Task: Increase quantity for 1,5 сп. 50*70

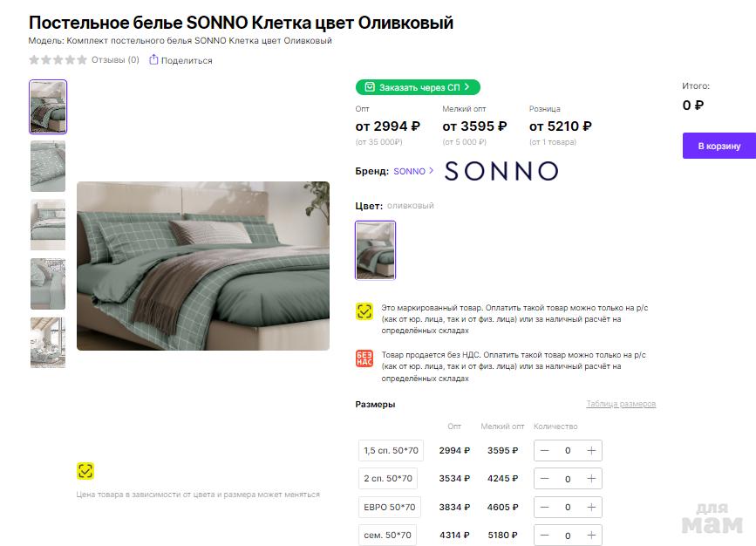Action: 591,451
